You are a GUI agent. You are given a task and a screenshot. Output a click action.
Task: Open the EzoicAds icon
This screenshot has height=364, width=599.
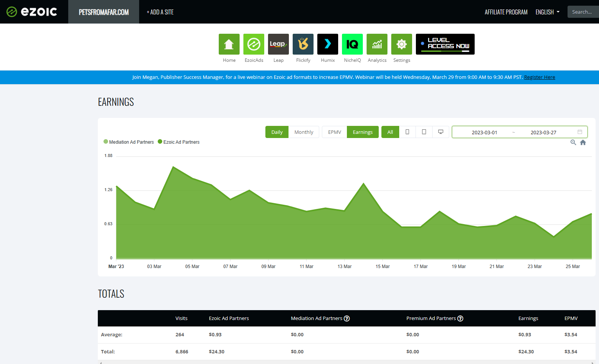[x=254, y=44]
